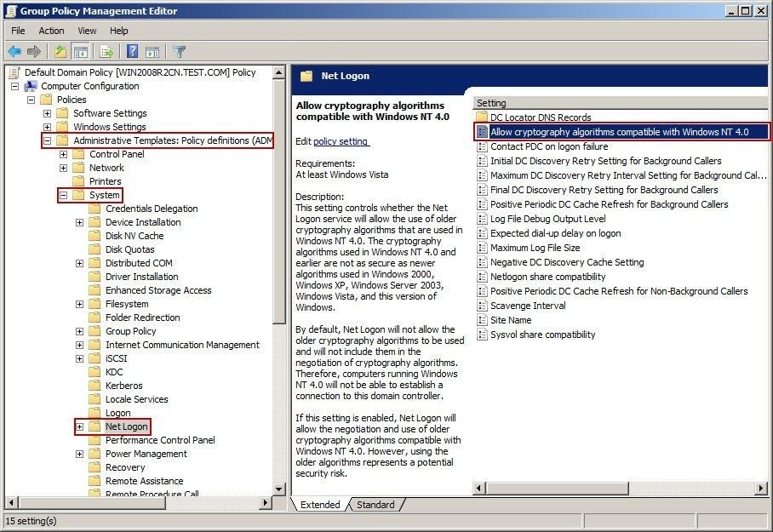Click the Default Domain Policy scroll icon
This screenshot has width=773, height=532.
[14, 72]
